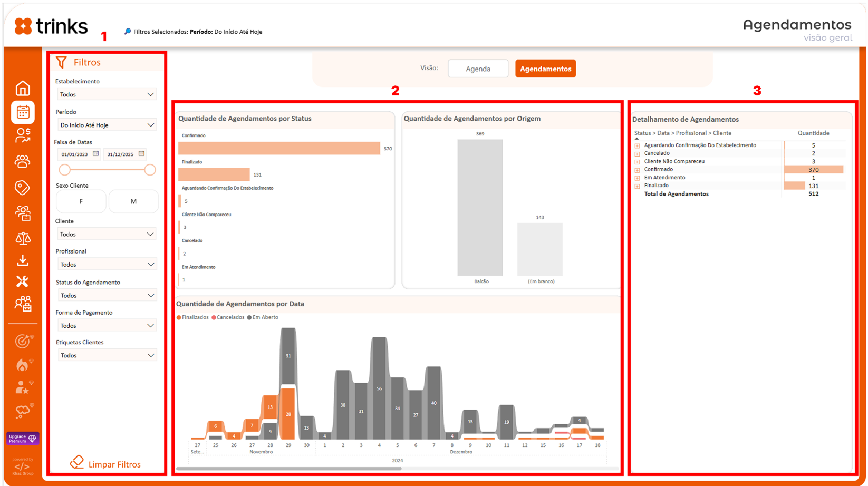Open the wrench tools sidebar icon
Viewport: 868px width, 486px height.
[22, 281]
